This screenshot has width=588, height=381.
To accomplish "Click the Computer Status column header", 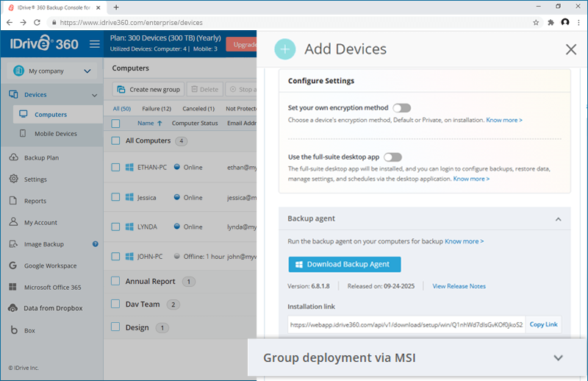I will click(195, 123).
